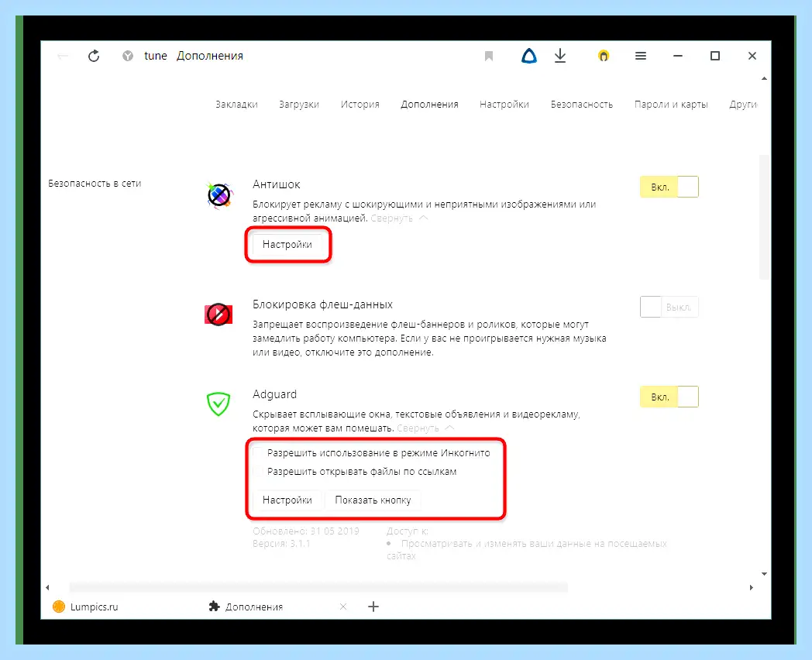
Task: Click the Блокировка флеш-данных title
Action: pos(322,304)
